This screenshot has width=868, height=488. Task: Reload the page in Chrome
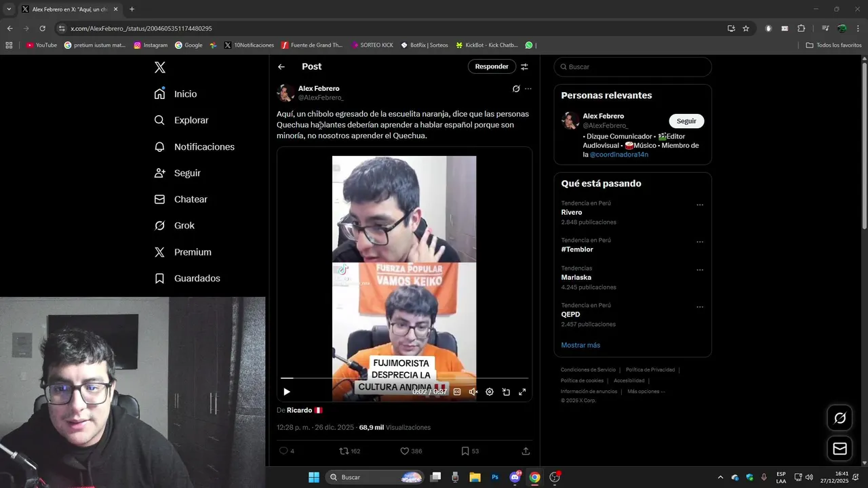pos(42,28)
